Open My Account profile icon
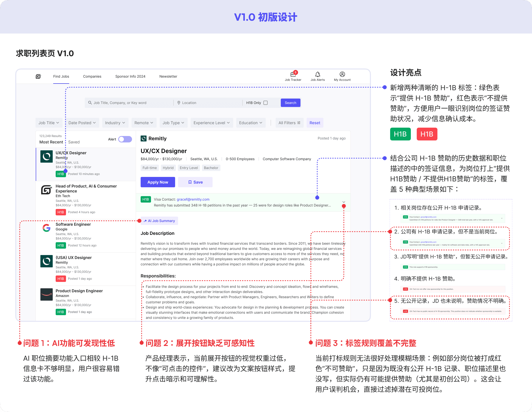The height and width of the screenshot is (412, 532). pos(342,74)
